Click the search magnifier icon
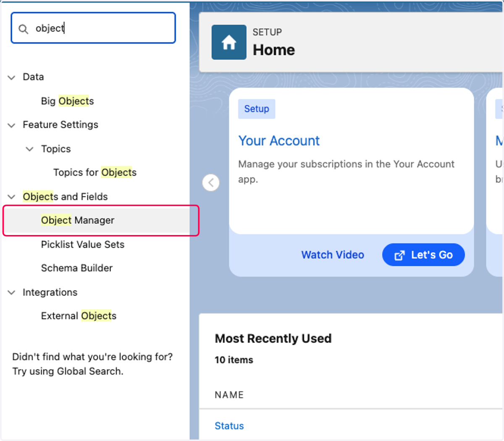The image size is (504, 441). [24, 29]
